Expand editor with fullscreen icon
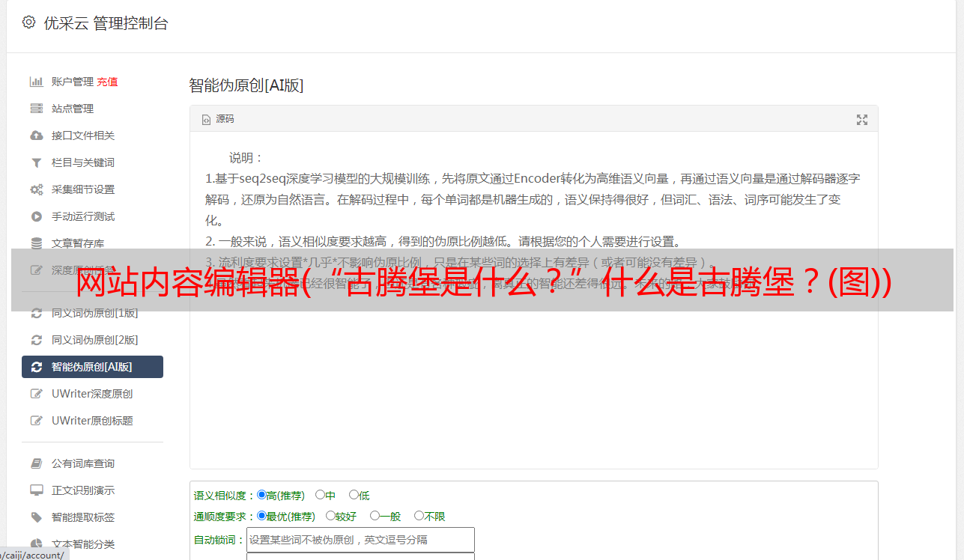Image resolution: width=964 pixels, height=560 pixels. (x=862, y=120)
